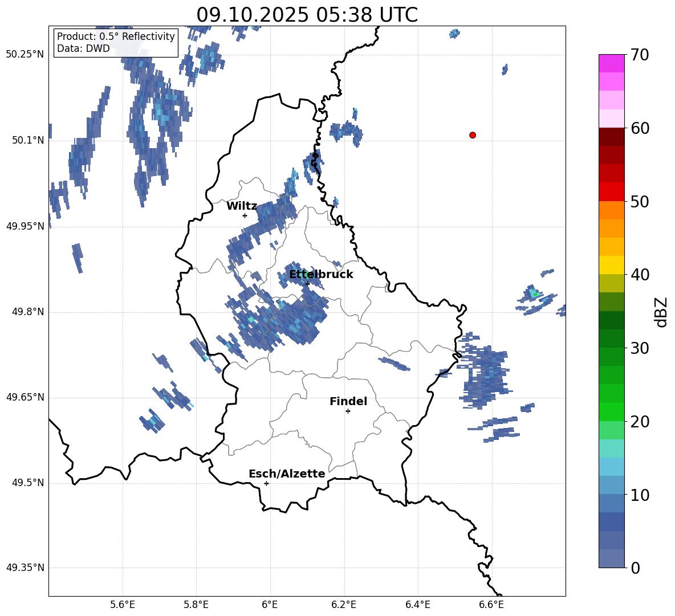The height and width of the screenshot is (616, 675).
Task: Click the magenta top colorbar segment
Action: tap(612, 64)
